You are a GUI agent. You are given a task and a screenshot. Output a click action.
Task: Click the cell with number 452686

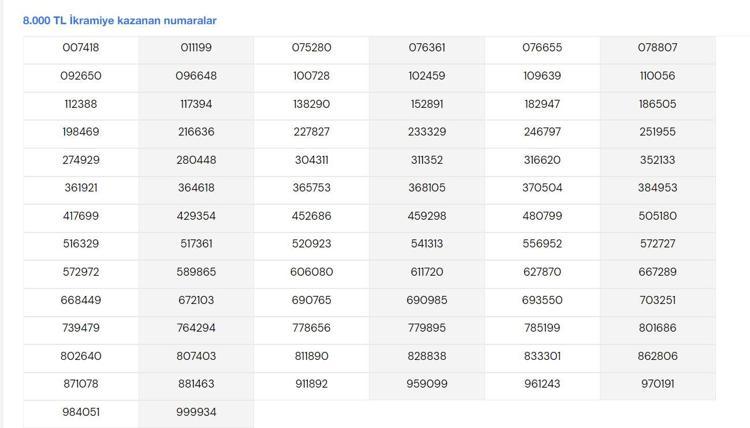[311, 216]
